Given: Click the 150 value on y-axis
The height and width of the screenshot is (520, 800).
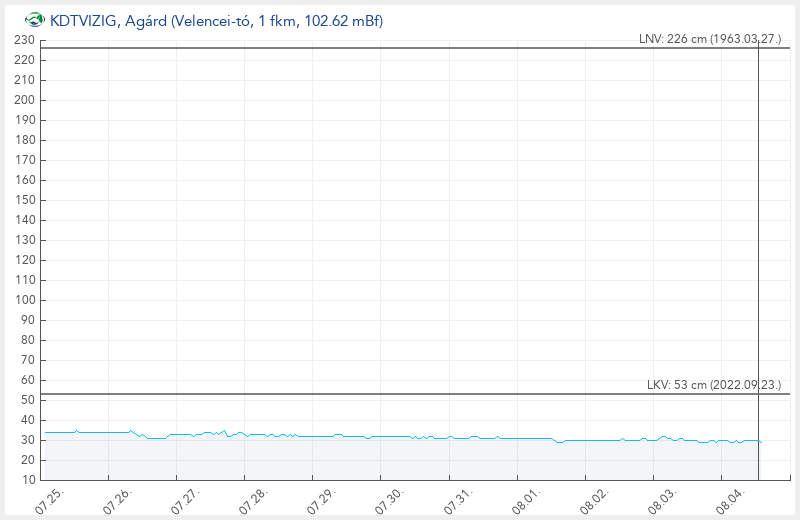Looking at the screenshot, I should (24, 200).
